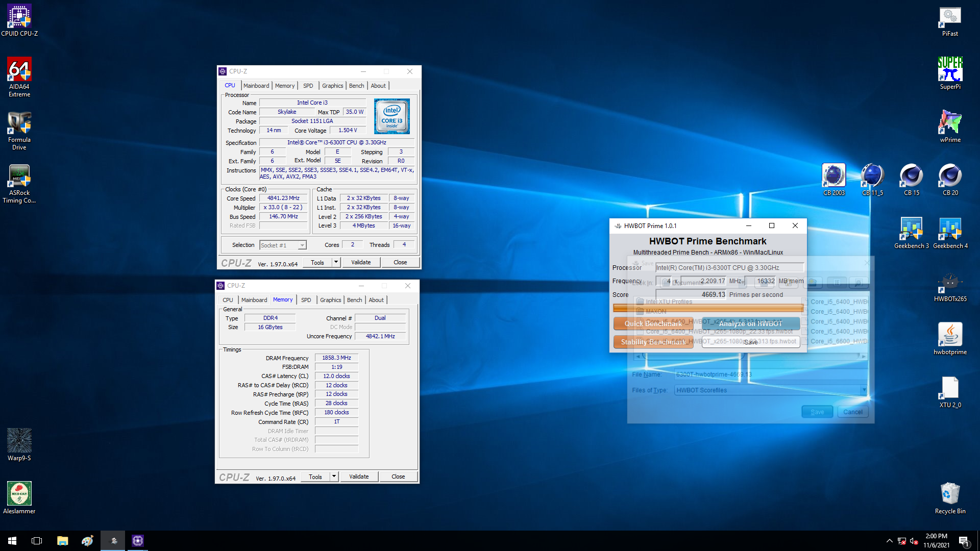The height and width of the screenshot is (551, 980).
Task: Click the File Name field in the Save dialog
Action: coord(771,374)
